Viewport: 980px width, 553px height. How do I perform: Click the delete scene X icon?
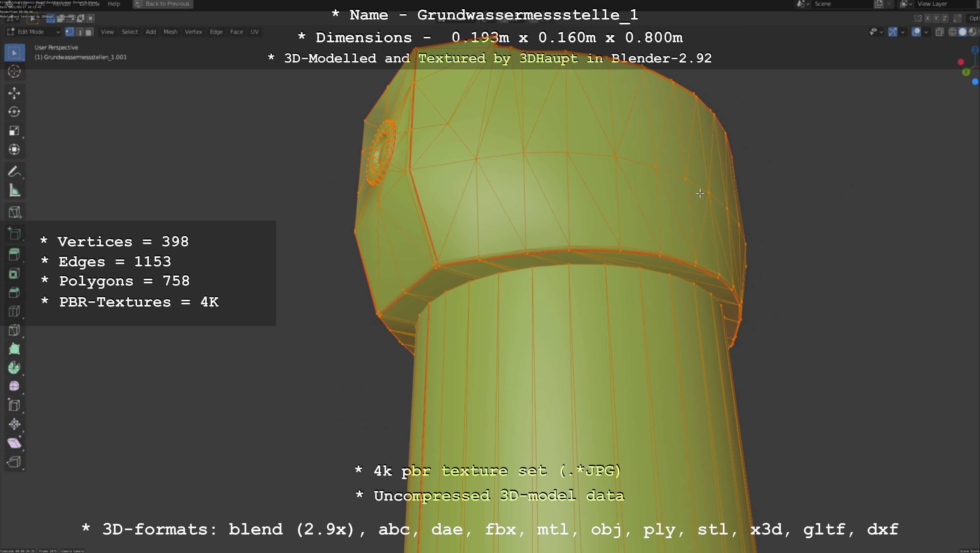tap(889, 4)
